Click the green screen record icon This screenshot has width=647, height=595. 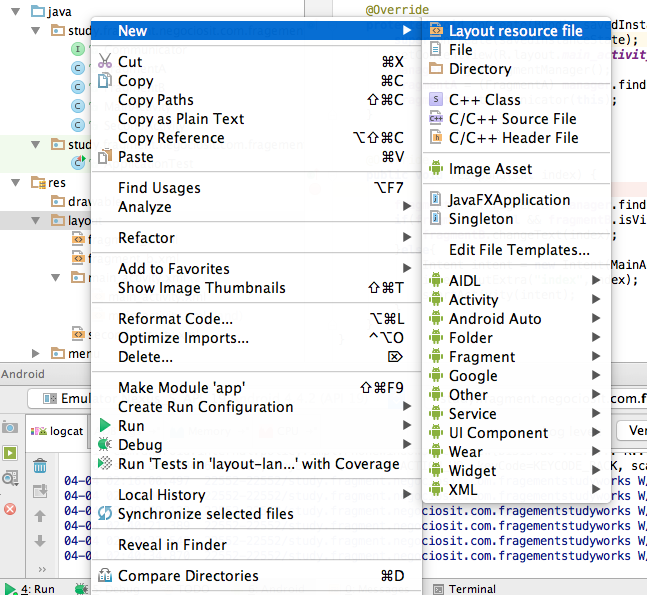point(11,453)
